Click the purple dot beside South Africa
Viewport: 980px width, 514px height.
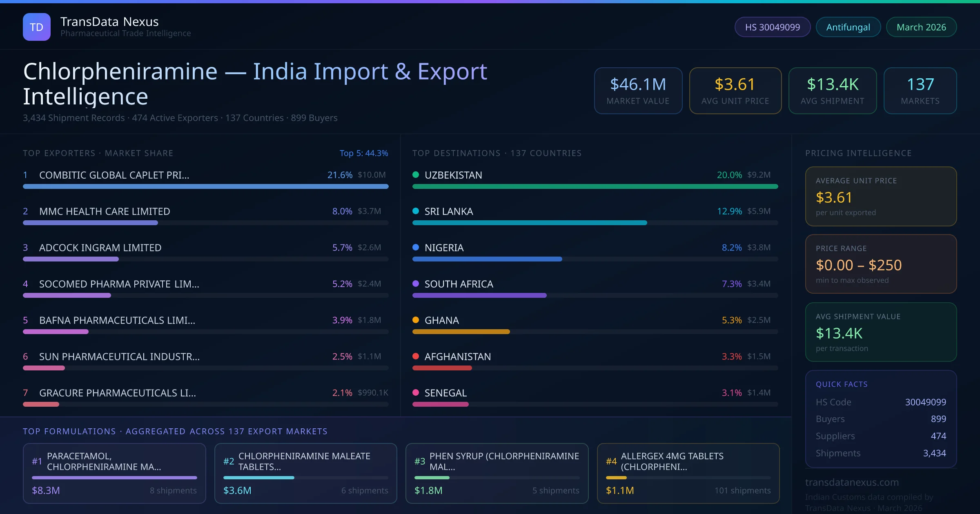416,284
